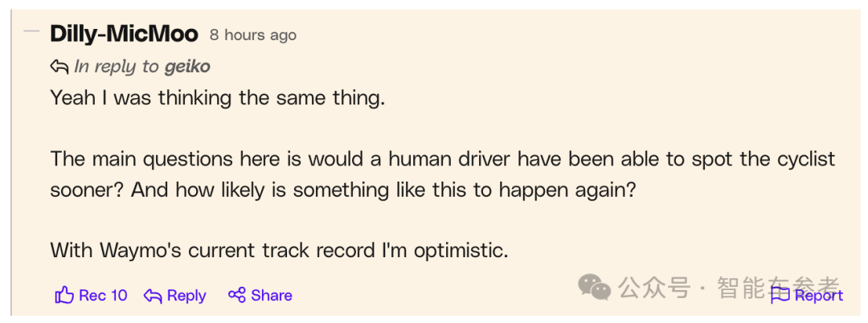Click the "智能车参考" watermark text

[x=778, y=286]
